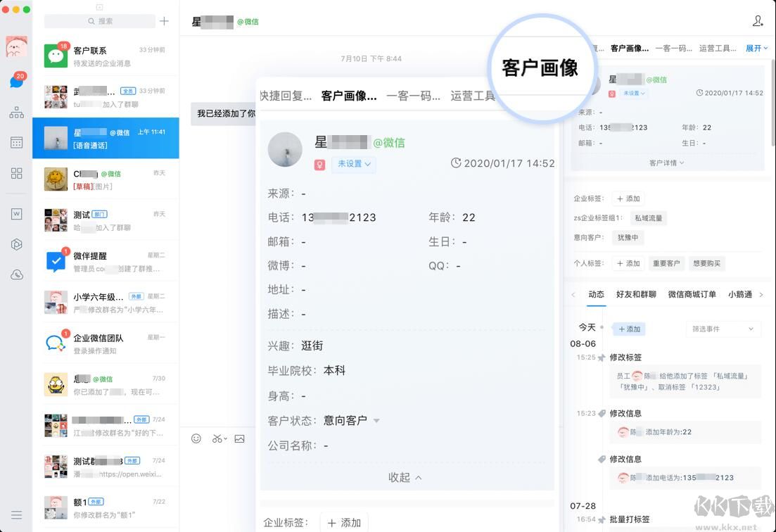Open the workbench grid icon in sidebar

[15, 173]
